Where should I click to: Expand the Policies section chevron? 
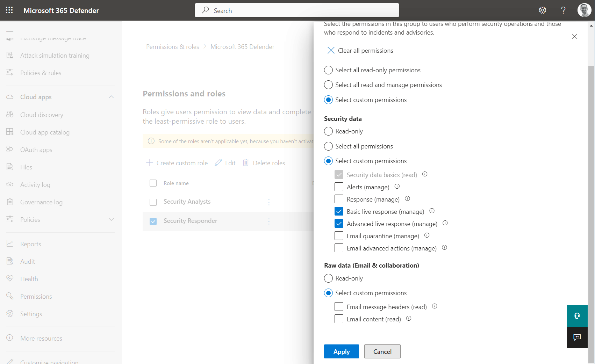pyautogui.click(x=111, y=219)
